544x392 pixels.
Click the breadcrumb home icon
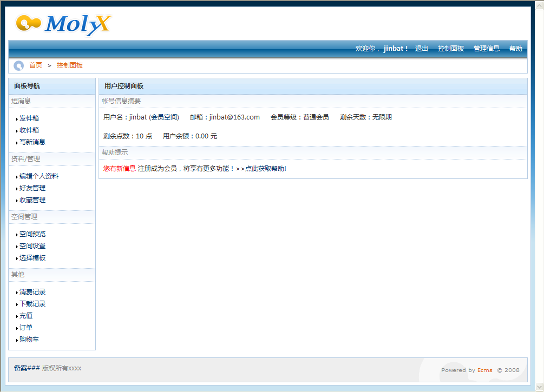click(18, 65)
